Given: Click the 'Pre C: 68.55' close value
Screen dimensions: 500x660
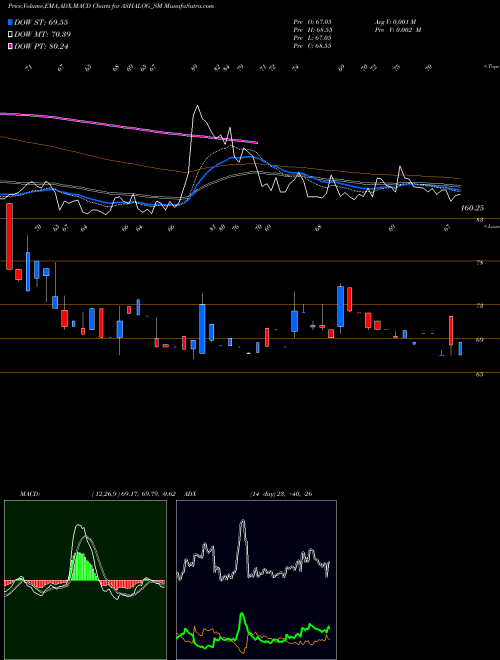Looking at the screenshot, I should click(312, 46).
